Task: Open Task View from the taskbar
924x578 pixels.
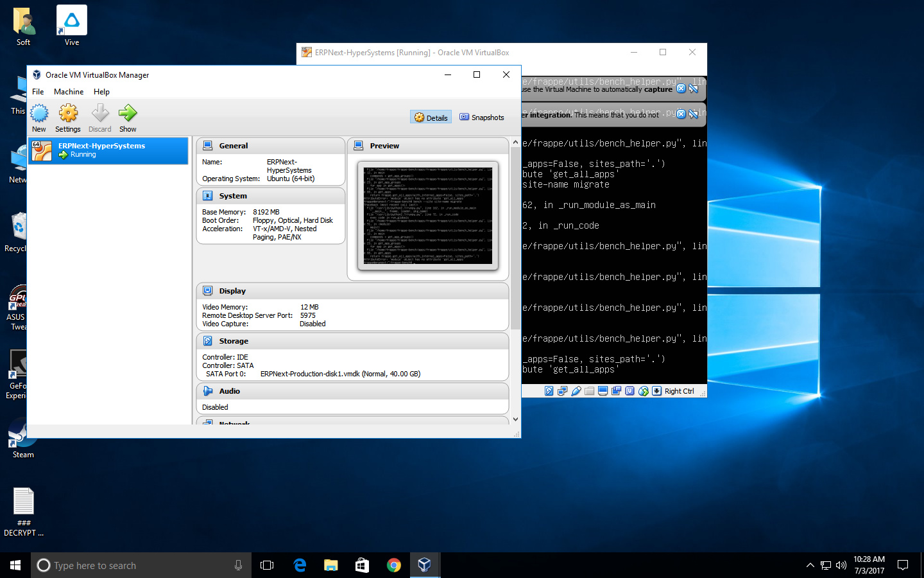Action: (267, 565)
